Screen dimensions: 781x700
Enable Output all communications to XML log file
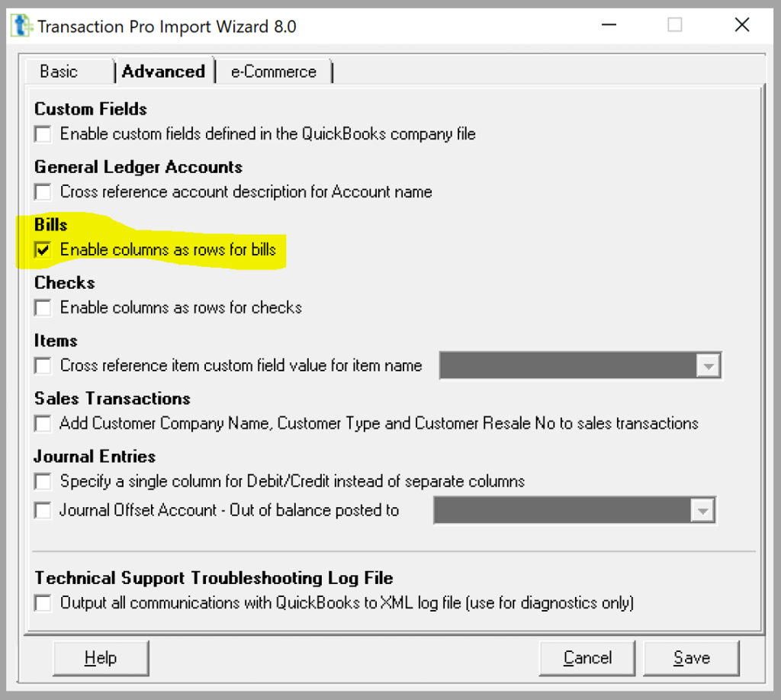pyautogui.click(x=43, y=603)
